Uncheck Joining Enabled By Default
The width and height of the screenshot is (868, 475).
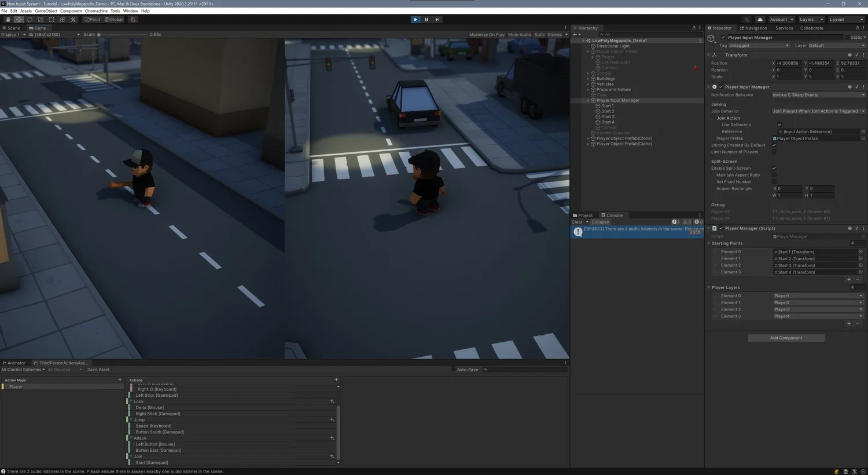click(774, 145)
